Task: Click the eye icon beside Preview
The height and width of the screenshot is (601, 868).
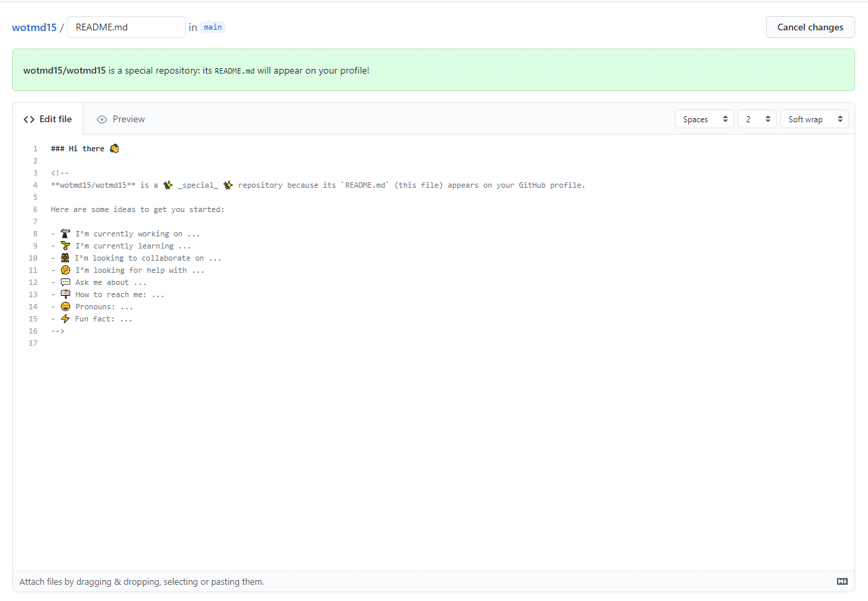Action: pos(101,119)
